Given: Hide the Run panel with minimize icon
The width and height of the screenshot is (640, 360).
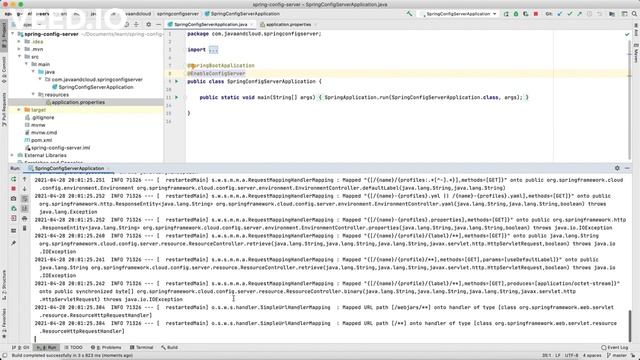Looking at the screenshot, I should [627, 168].
